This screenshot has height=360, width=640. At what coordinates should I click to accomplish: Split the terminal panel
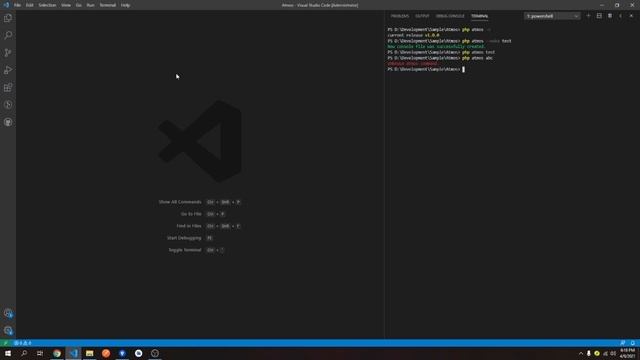tap(599, 16)
